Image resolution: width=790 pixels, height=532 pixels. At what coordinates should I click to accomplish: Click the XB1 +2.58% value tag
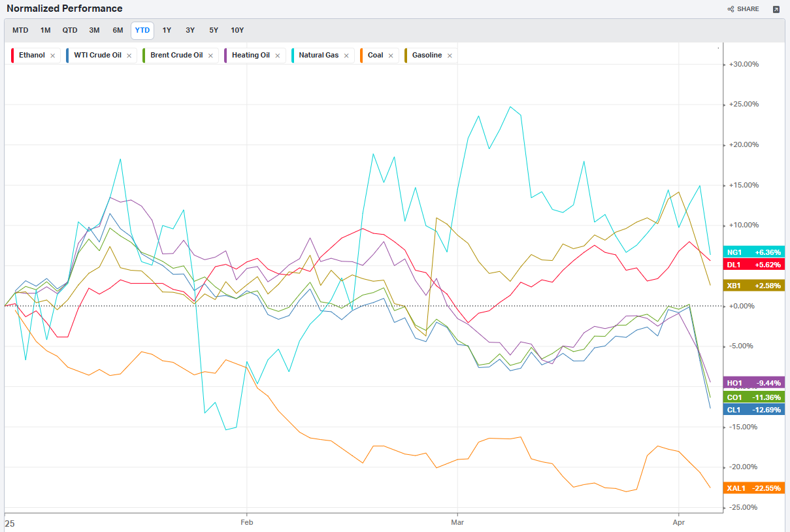754,286
